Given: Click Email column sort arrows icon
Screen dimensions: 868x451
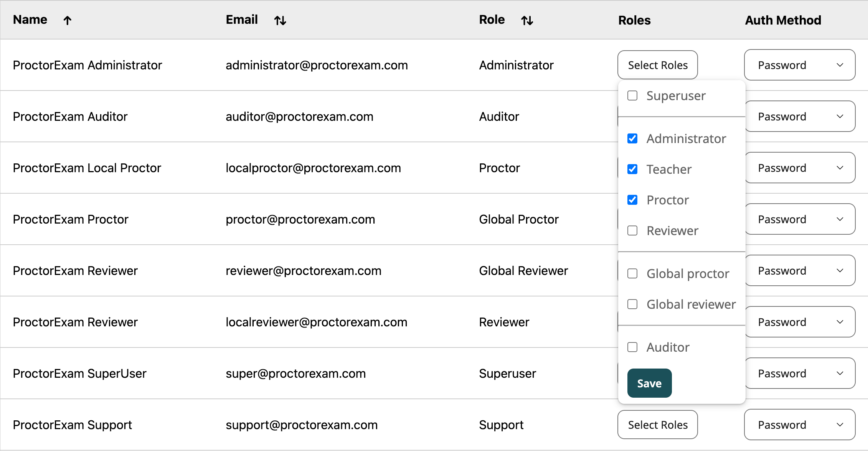Looking at the screenshot, I should click(280, 20).
